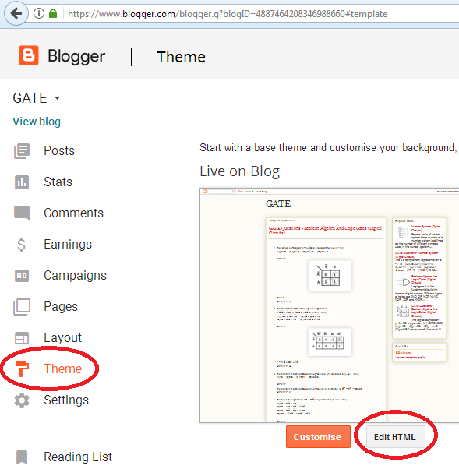Click the Reading List bookmark icon
Screen dimensions: 459x476
(22, 457)
